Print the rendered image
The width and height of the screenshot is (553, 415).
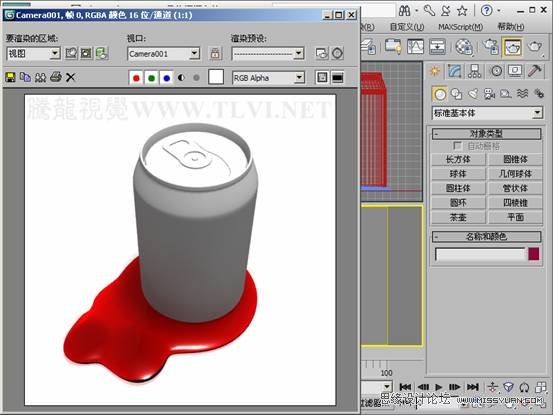click(56, 77)
